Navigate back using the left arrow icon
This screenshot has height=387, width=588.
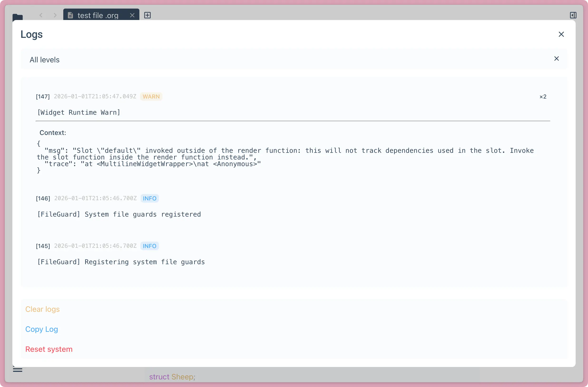tap(41, 15)
